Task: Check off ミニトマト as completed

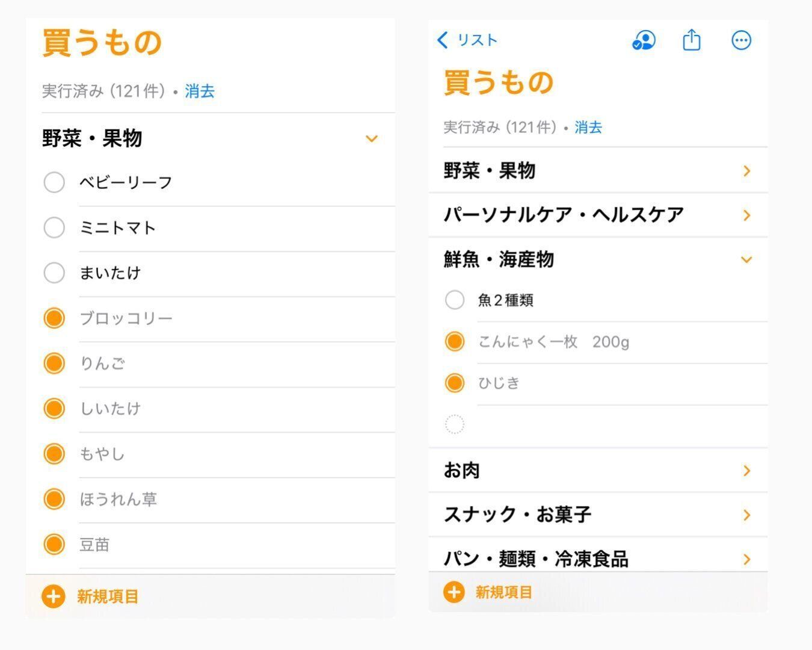Action: [x=54, y=227]
